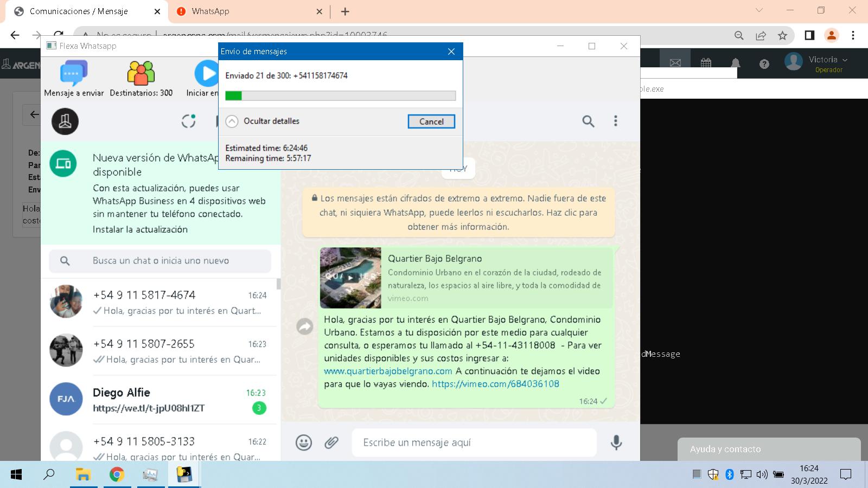Click the forward arrow beside message

click(305, 326)
